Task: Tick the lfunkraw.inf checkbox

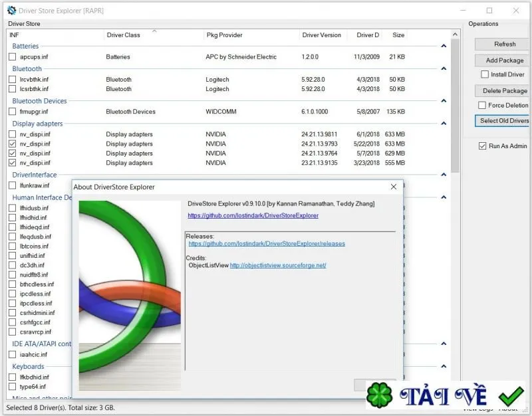Action: (x=12, y=185)
